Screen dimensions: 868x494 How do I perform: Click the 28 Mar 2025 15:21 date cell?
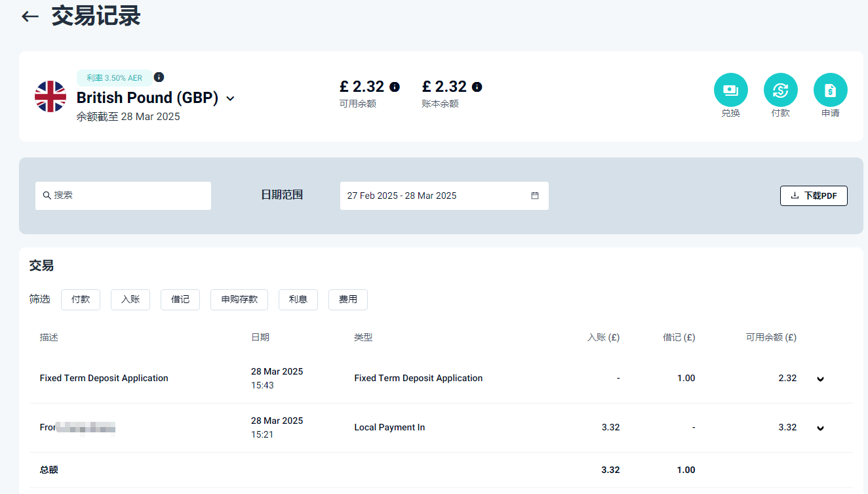tap(277, 427)
